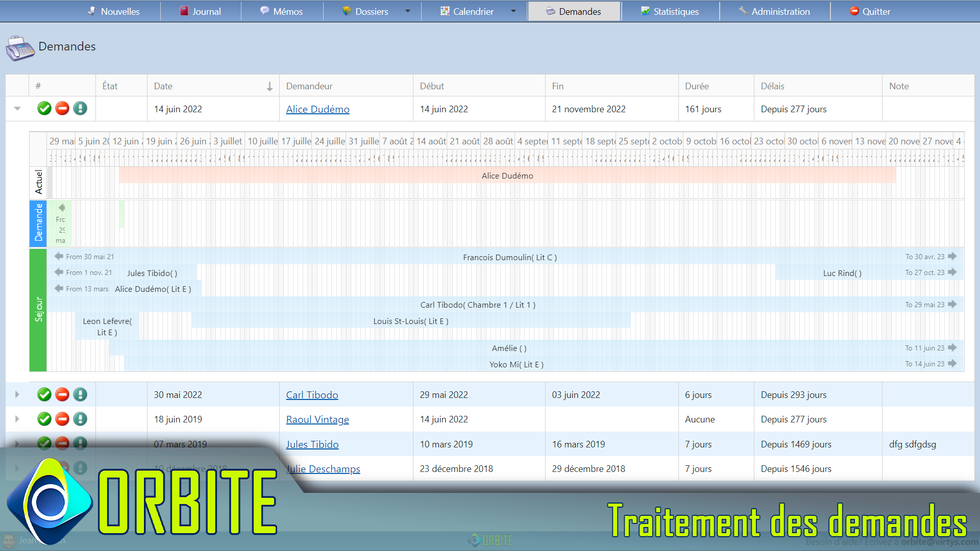Open Jules Tibido requester link
980x551 pixels.
pyautogui.click(x=312, y=444)
